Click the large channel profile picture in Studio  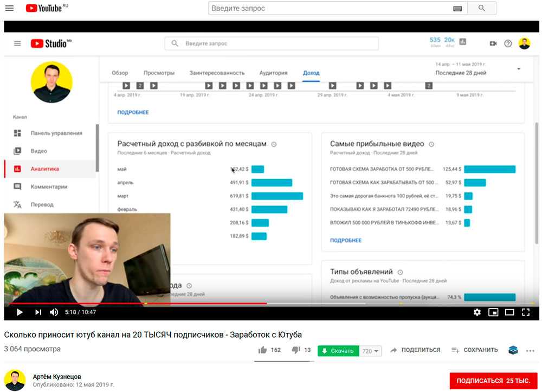coord(51,82)
